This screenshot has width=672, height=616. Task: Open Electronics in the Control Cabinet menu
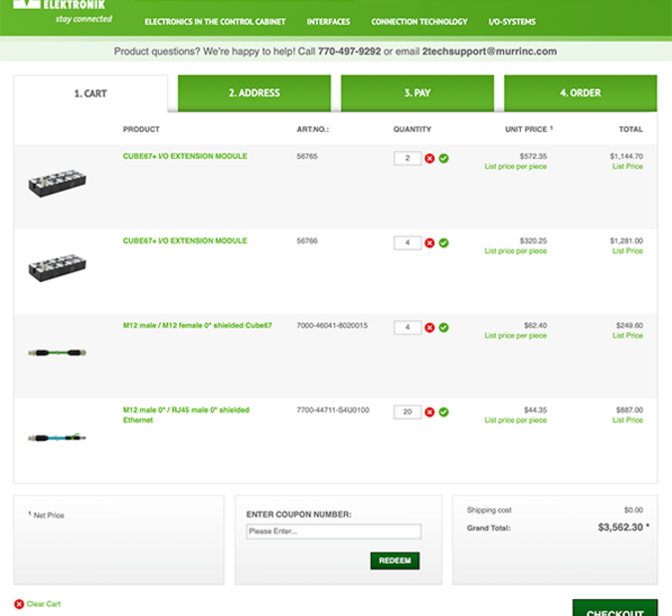(215, 22)
